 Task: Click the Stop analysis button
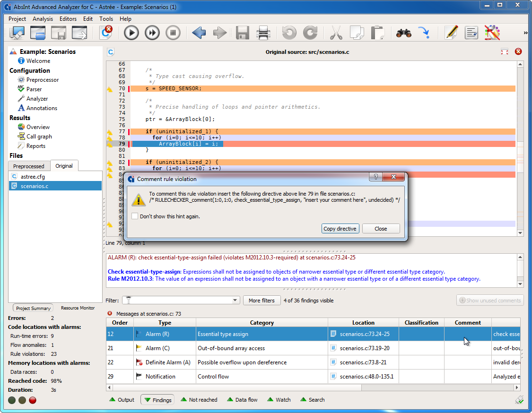[173, 33]
